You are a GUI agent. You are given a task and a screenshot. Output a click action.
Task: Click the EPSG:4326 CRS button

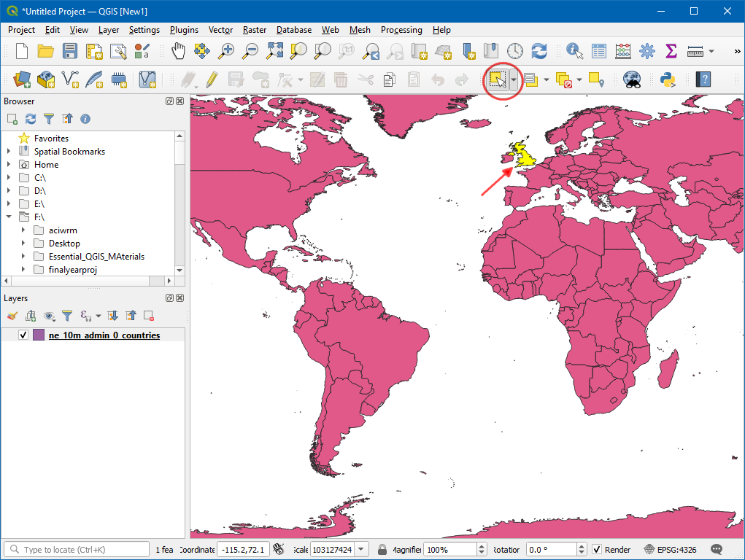[671, 549]
